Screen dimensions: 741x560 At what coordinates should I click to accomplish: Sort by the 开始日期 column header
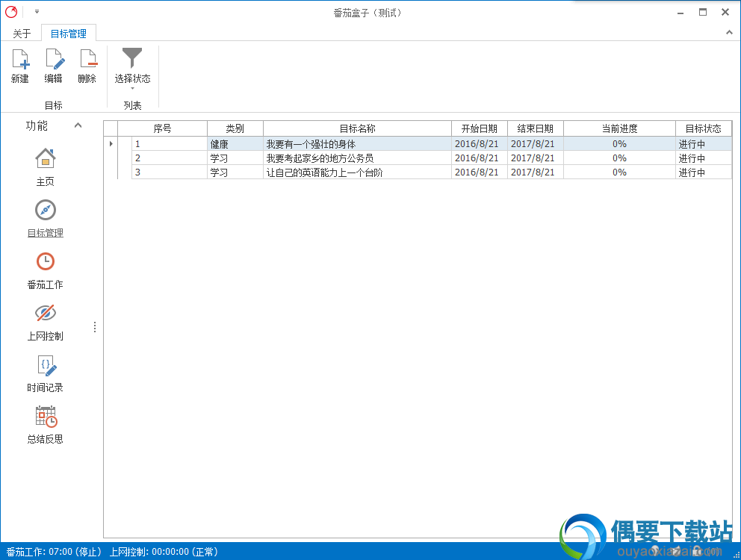coord(480,128)
